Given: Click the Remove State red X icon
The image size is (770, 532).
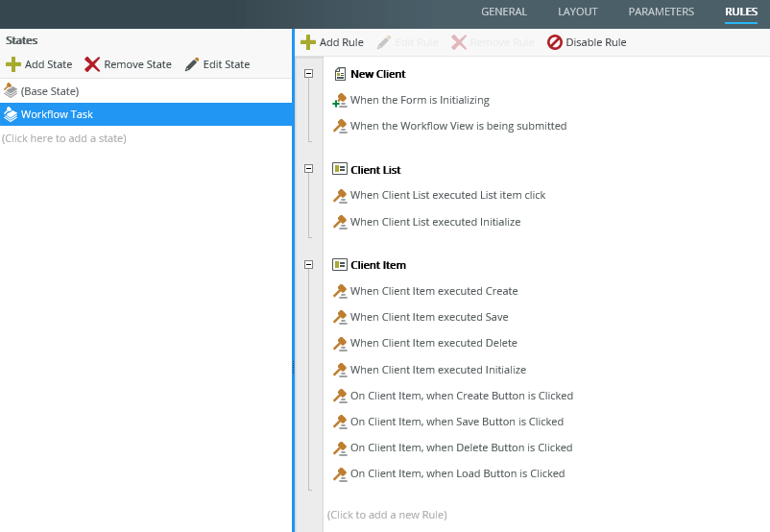Looking at the screenshot, I should 92,64.
